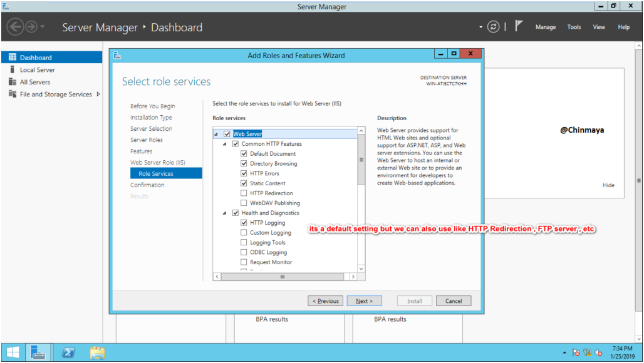Image resolution: width=644 pixels, height=363 pixels.
Task: Click the Dashboard icon in the sidebar
Action: click(13, 58)
